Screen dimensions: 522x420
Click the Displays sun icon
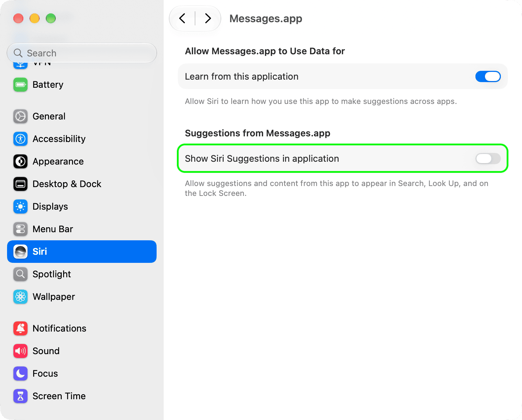click(x=20, y=206)
